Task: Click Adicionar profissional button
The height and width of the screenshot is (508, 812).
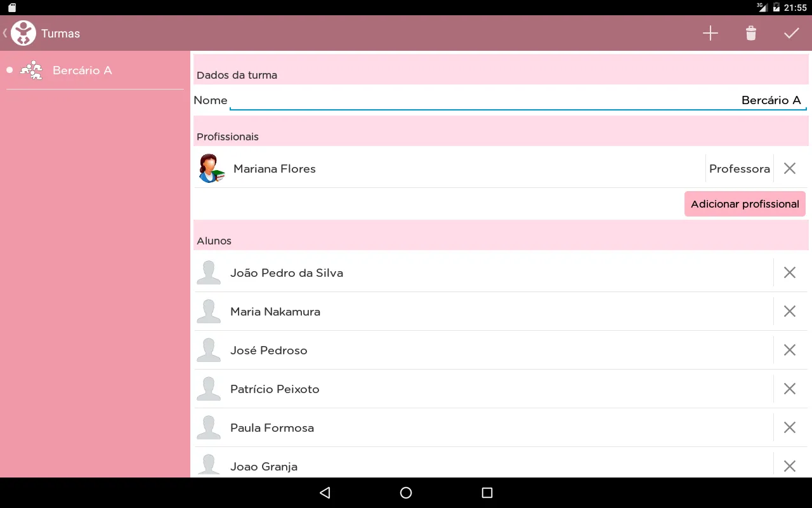Action: click(x=745, y=204)
